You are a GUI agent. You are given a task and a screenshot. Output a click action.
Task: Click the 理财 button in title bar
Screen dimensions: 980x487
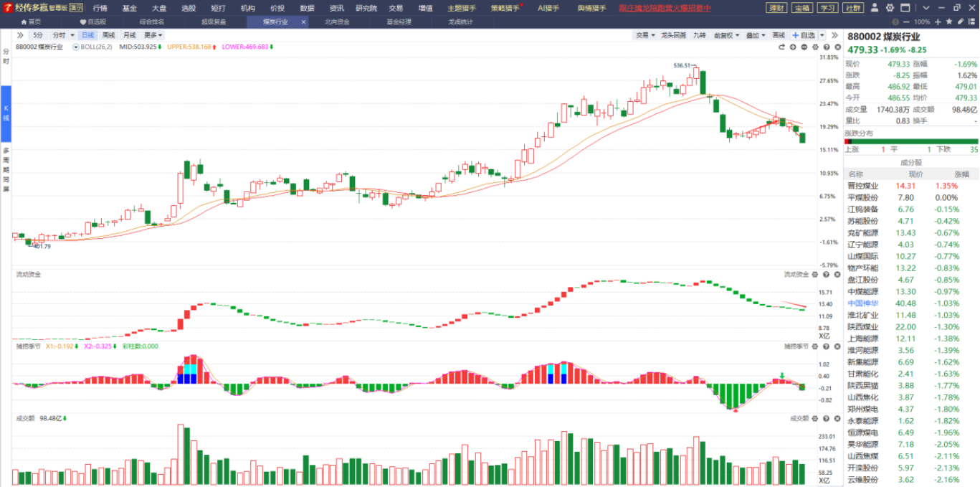(x=776, y=8)
